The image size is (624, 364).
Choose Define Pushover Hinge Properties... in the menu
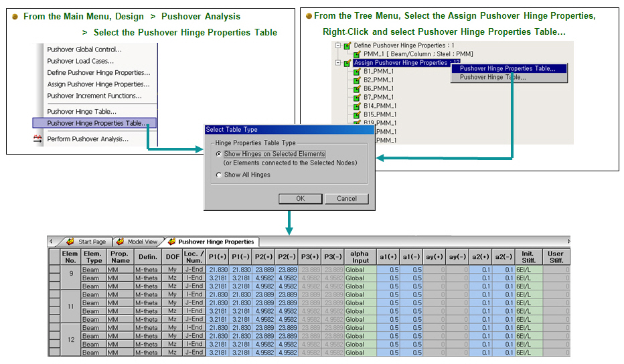[98, 72]
